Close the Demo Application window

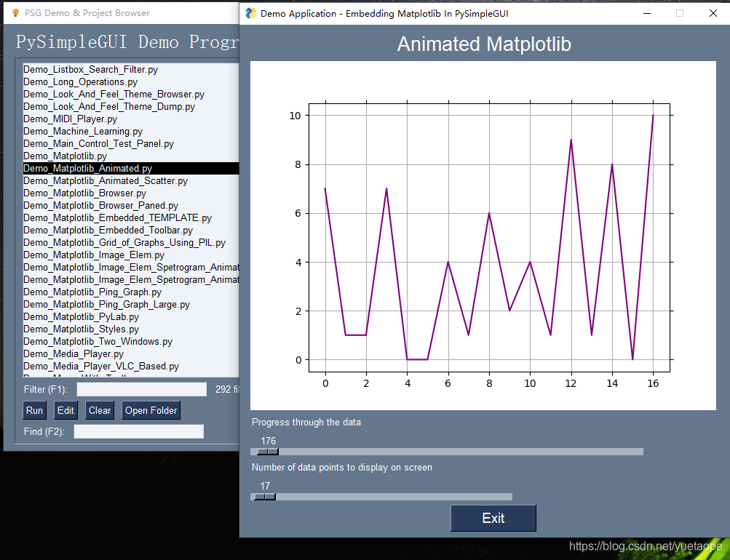coord(713,14)
